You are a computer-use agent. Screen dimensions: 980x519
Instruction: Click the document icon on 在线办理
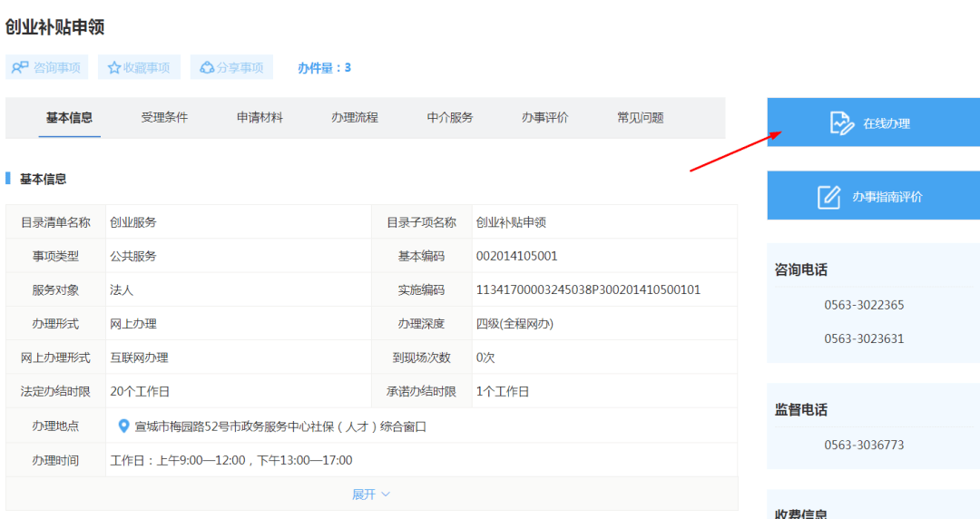[842, 123]
